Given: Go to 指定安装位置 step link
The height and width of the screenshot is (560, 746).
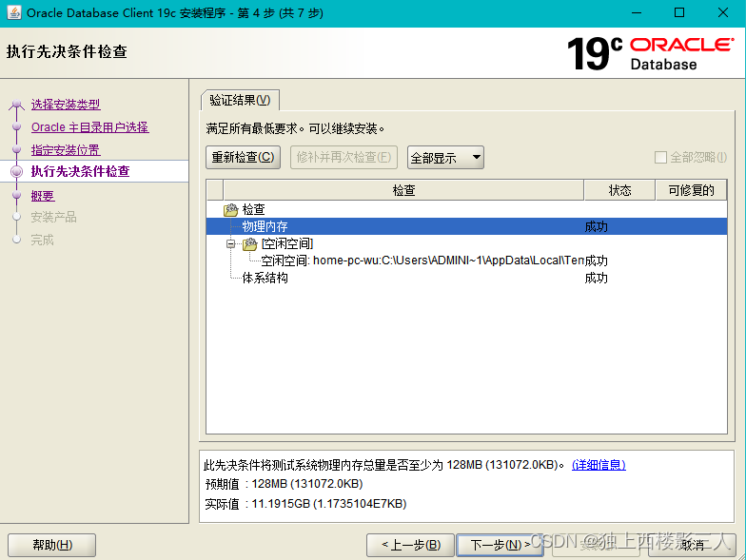Looking at the screenshot, I should coord(66,150).
